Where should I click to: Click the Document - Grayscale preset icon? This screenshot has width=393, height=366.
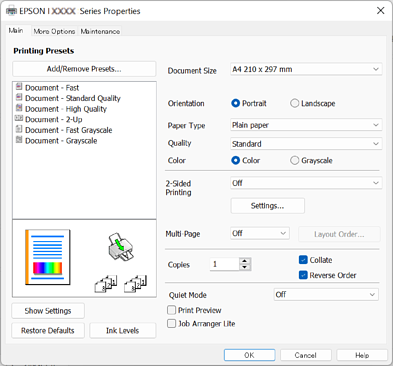click(x=19, y=140)
